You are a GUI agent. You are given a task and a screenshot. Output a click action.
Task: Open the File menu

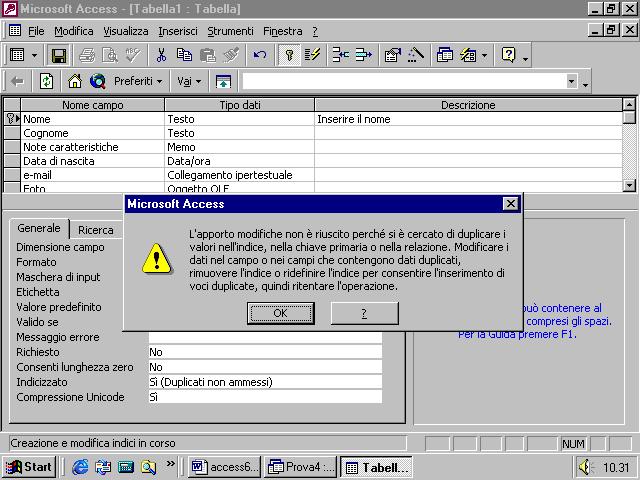pyautogui.click(x=36, y=31)
